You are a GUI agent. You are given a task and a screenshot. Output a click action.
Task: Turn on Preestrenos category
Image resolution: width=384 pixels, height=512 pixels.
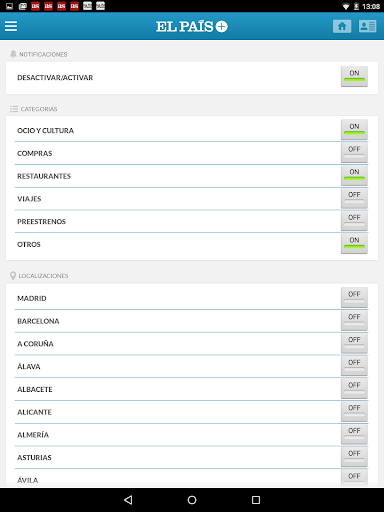point(354,221)
